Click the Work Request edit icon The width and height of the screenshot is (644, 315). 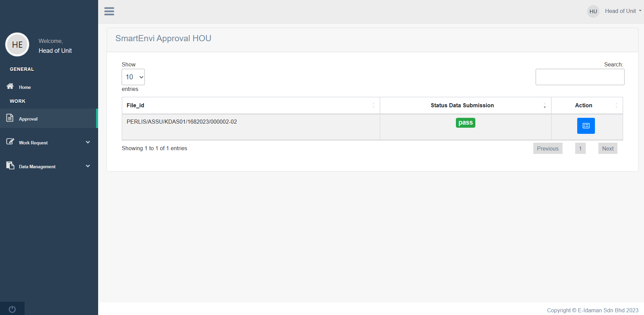[10, 141]
